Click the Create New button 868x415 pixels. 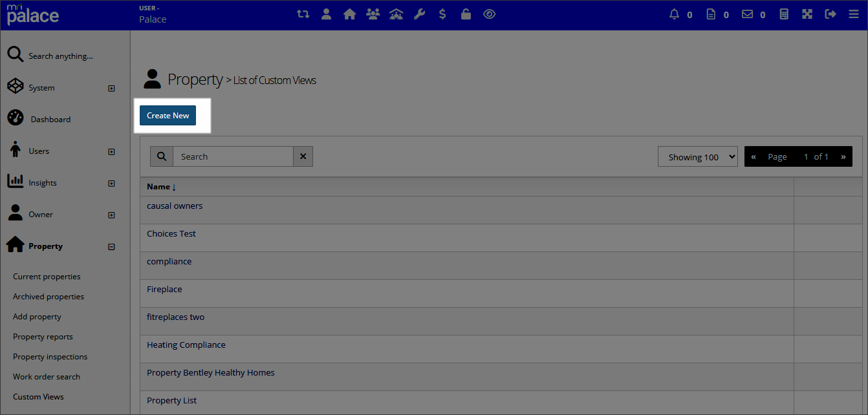click(x=168, y=116)
